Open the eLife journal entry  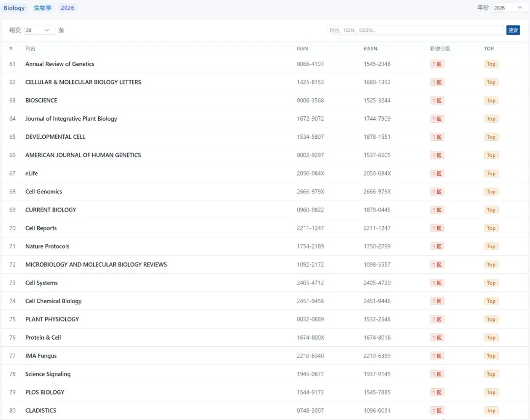click(31, 173)
